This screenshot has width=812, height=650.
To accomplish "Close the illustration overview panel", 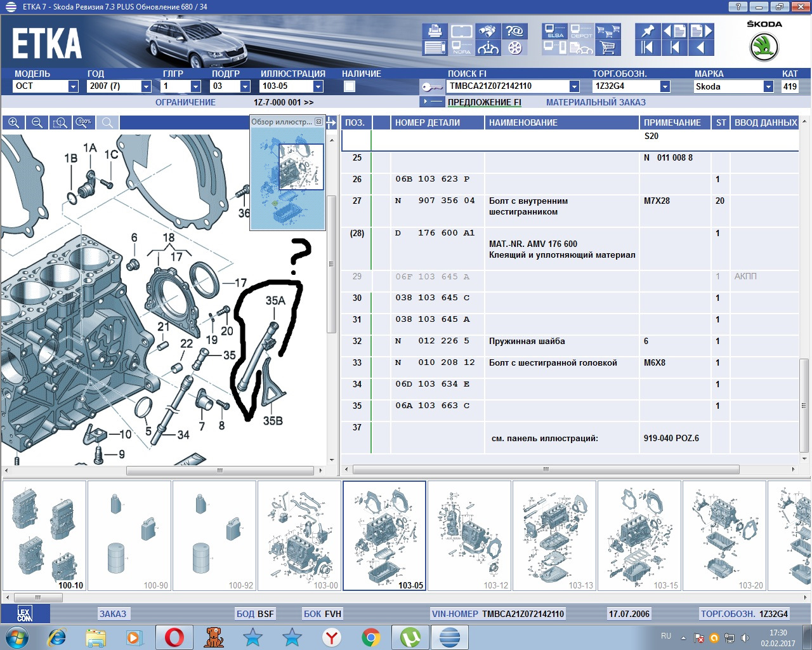I will pos(319,121).
